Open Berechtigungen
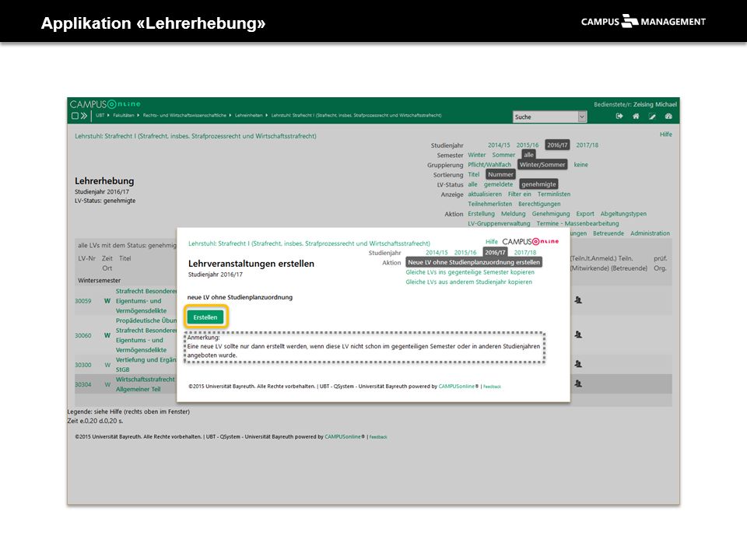 [x=539, y=204]
